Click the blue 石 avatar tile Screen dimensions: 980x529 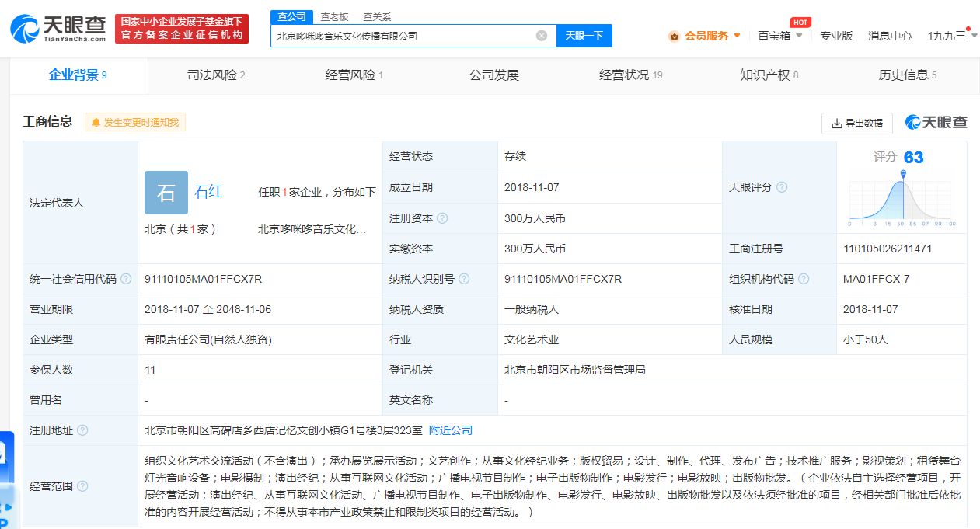click(x=166, y=193)
